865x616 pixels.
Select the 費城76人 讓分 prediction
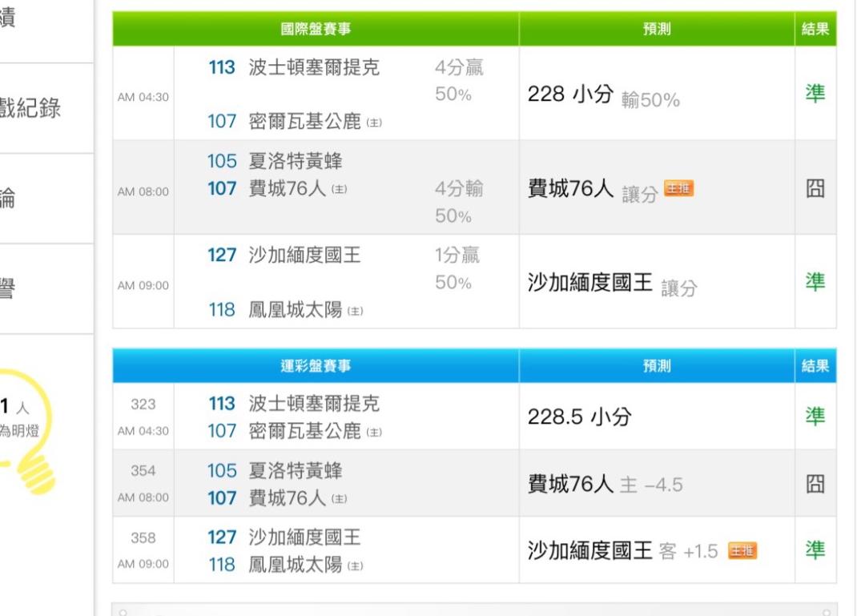point(593,189)
